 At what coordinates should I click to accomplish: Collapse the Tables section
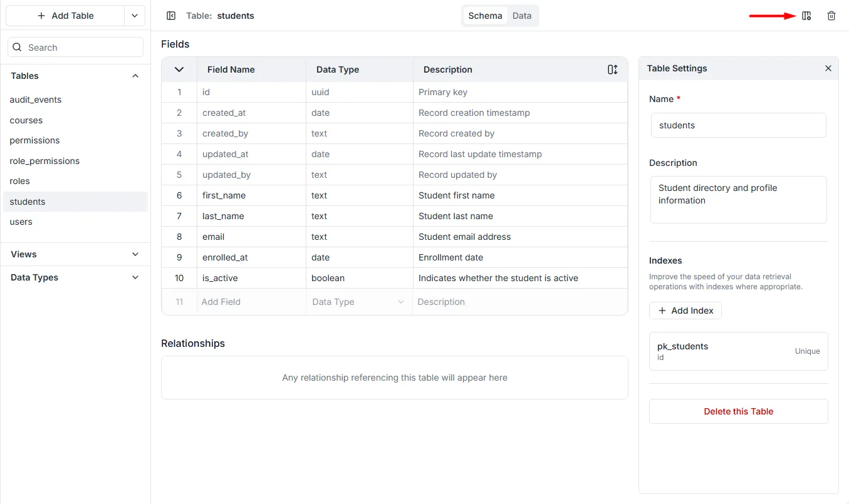click(135, 76)
